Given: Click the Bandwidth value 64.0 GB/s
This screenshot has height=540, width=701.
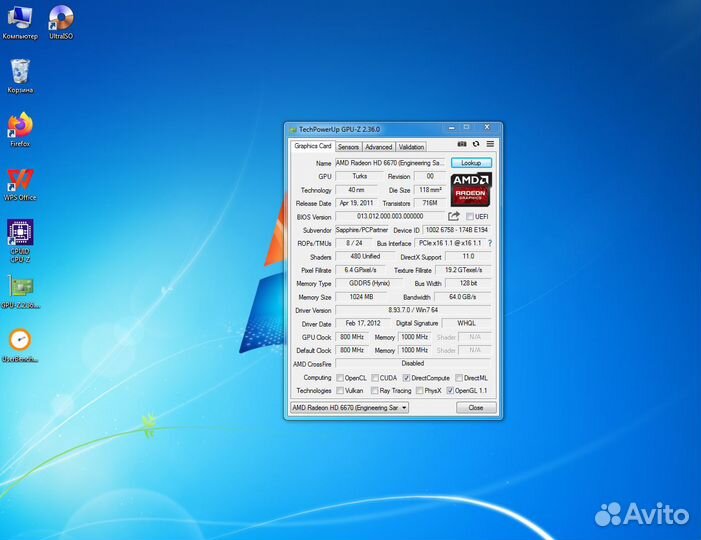Looking at the screenshot, I should [463, 297].
